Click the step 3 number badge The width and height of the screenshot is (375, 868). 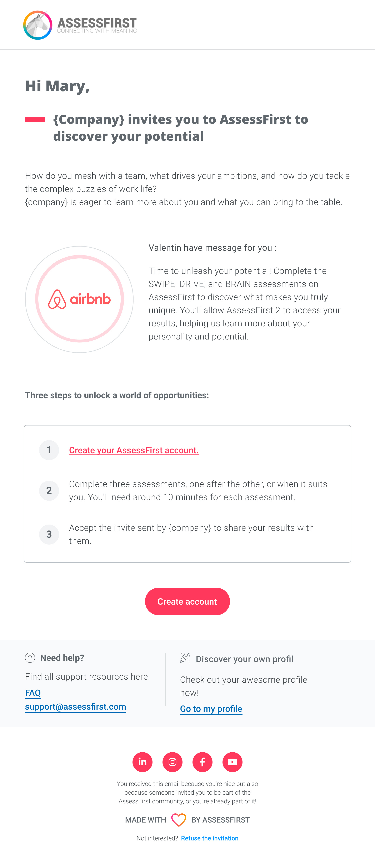49,534
